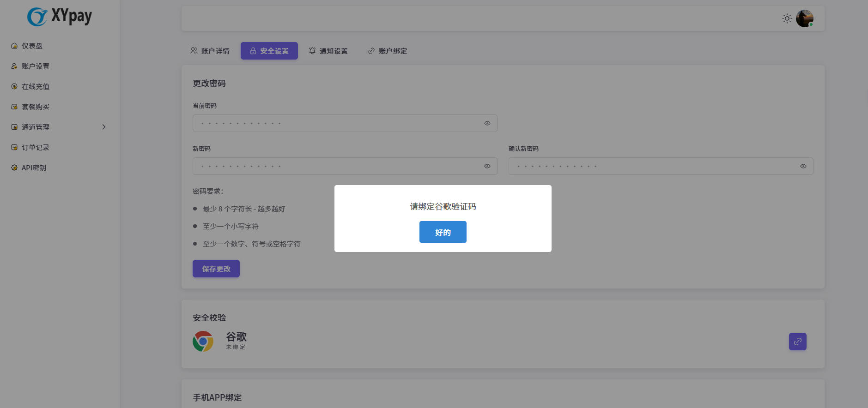Switch to the 安全设置 tab
868x408 pixels.
[269, 51]
